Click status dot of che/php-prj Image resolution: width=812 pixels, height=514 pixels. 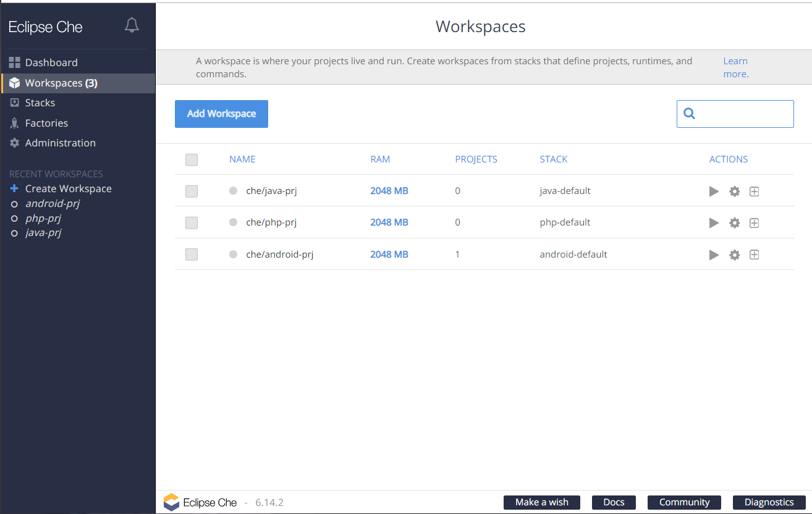coord(233,222)
